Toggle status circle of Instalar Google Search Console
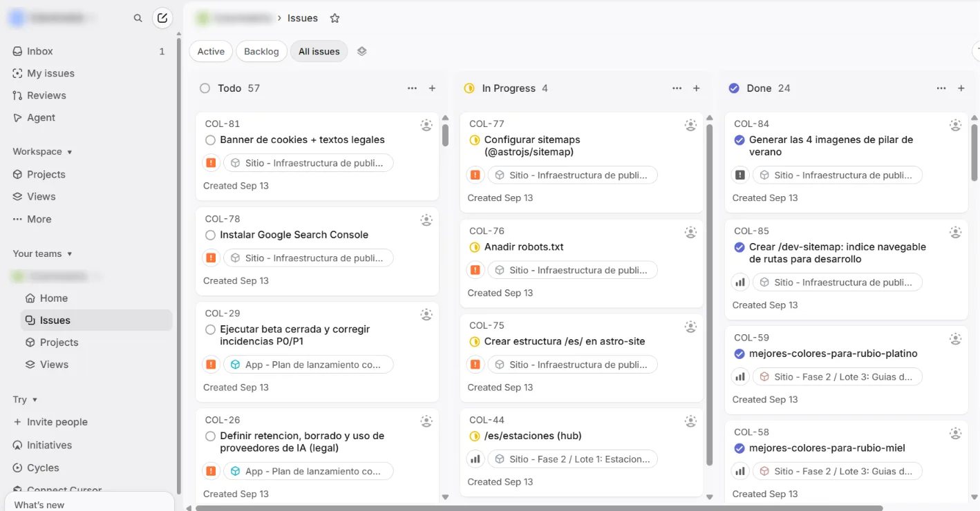This screenshot has height=511, width=980. 211,235
